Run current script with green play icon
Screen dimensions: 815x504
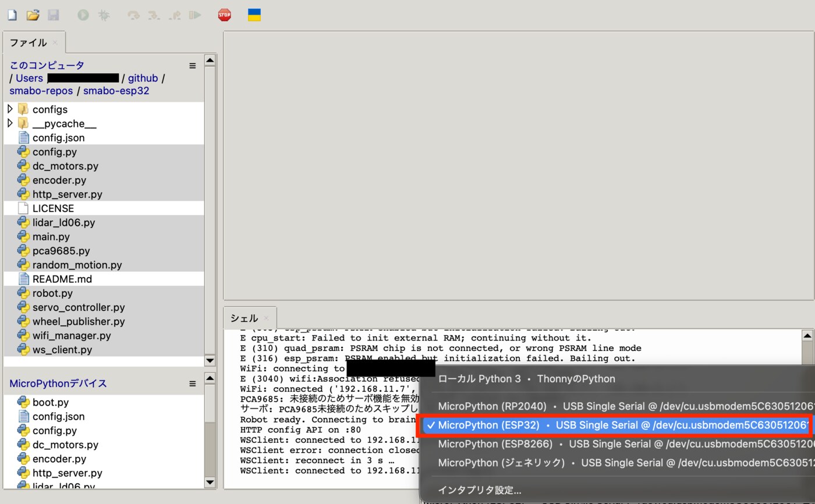83,15
